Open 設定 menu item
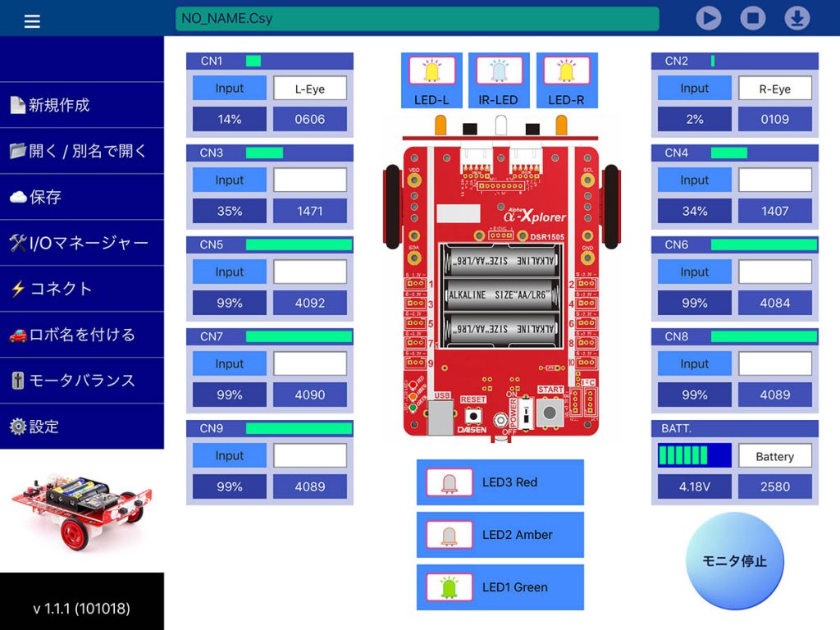 coord(82,427)
